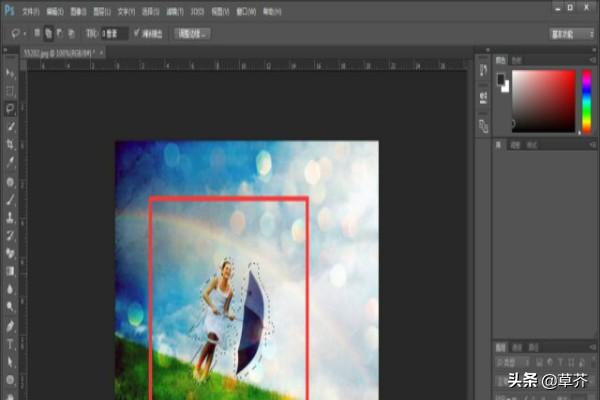Open the Lasso tool preset picker
600x400 pixels.
[16, 33]
